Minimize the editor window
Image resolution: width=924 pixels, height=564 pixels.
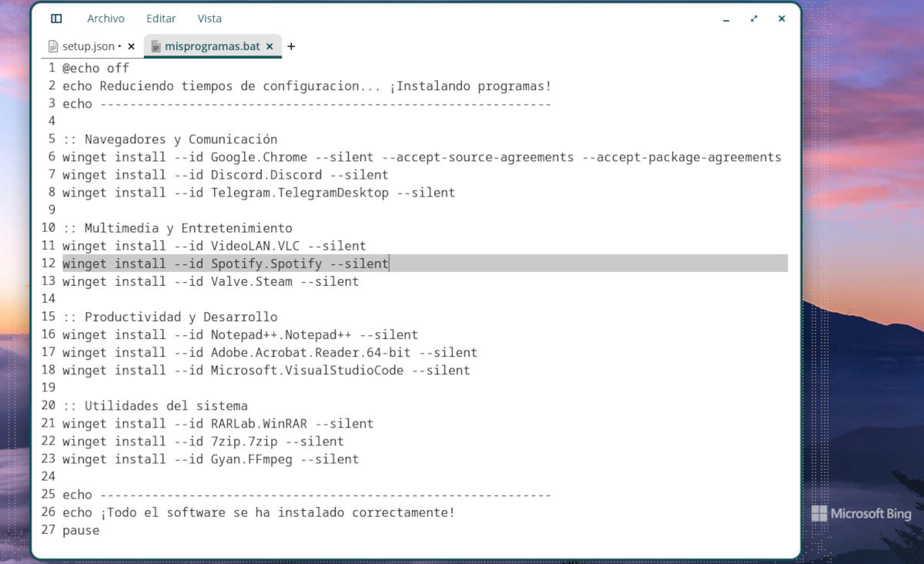[727, 18]
